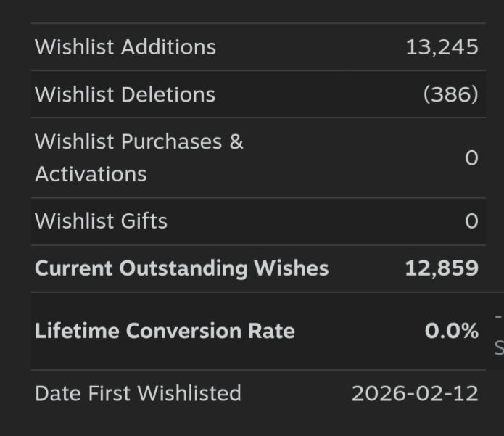The image size is (504, 436).
Task: Click the Wishlist Gifts label
Action: pyautogui.click(x=101, y=221)
